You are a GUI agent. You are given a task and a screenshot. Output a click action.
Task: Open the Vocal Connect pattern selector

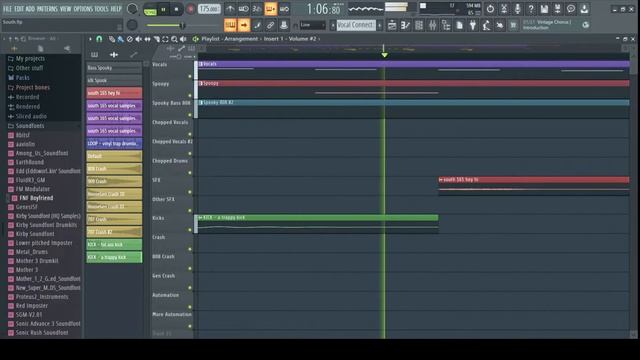coord(356,25)
